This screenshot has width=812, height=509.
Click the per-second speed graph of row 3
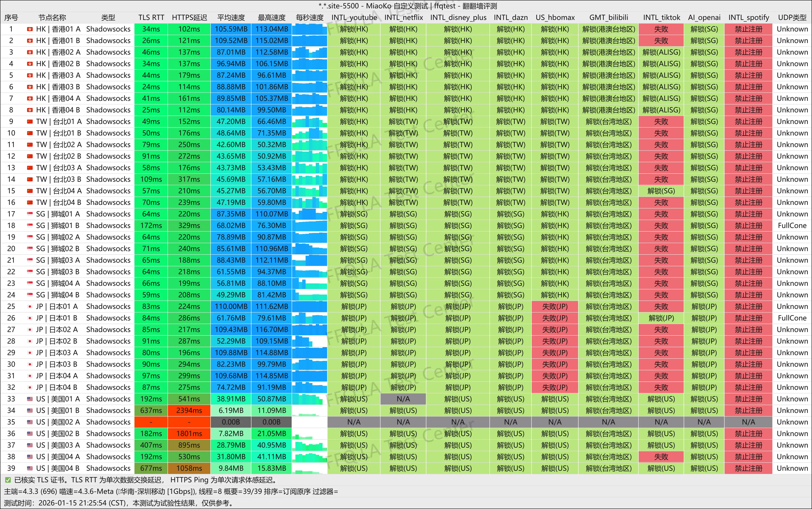[x=309, y=52]
